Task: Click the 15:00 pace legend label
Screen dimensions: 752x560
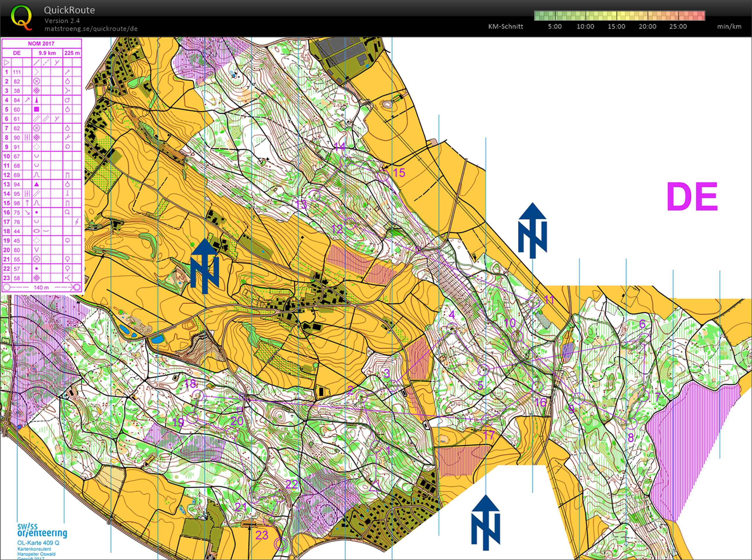Action: tap(616, 26)
